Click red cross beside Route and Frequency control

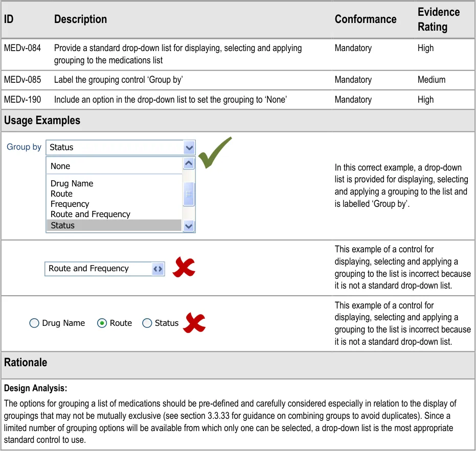[x=184, y=268]
